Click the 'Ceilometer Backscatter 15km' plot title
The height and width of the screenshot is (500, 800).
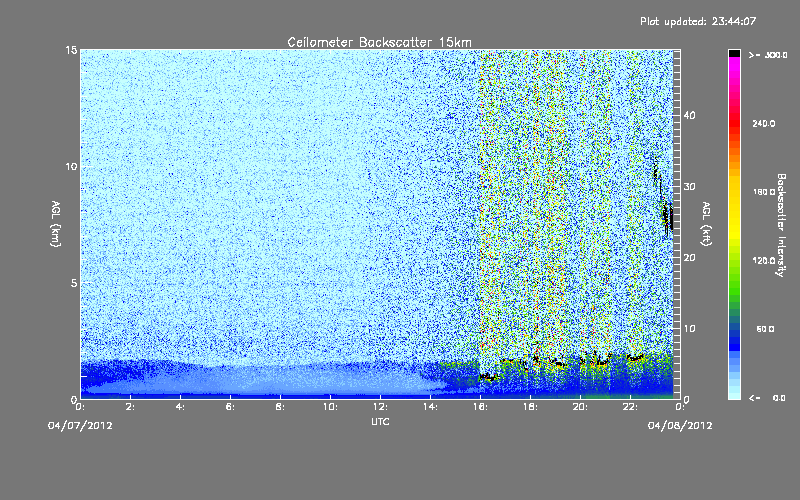(x=379, y=42)
